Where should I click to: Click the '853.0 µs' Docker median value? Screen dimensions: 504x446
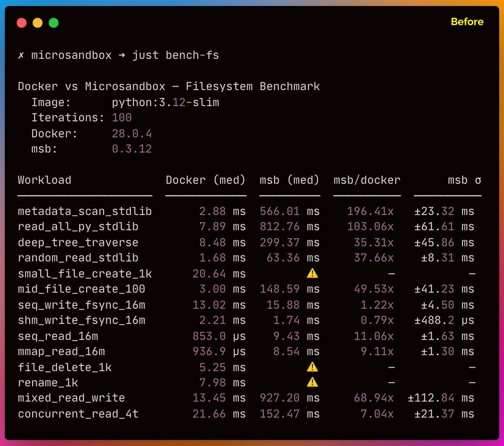click(x=219, y=336)
